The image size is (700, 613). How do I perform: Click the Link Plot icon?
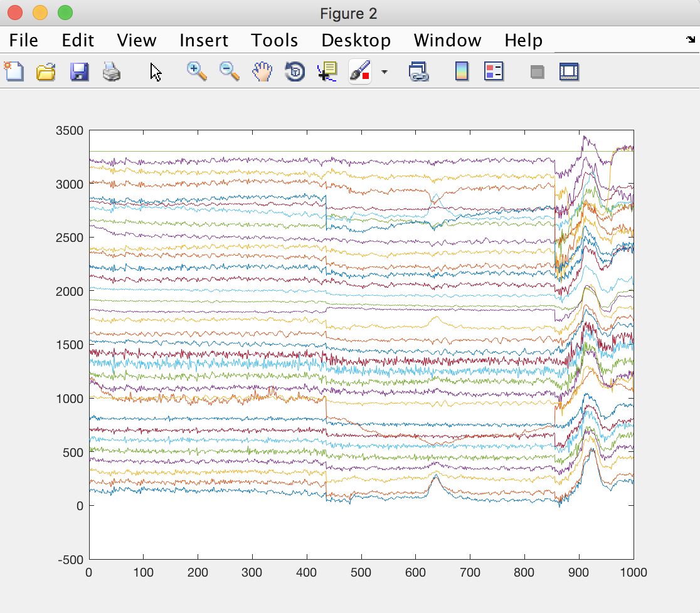click(x=418, y=72)
